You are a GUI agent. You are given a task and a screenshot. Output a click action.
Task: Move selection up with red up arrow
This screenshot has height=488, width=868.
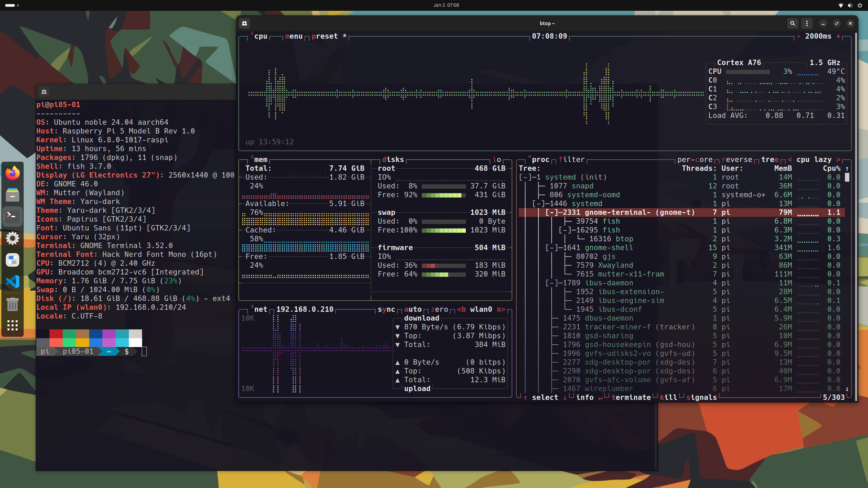point(525,398)
